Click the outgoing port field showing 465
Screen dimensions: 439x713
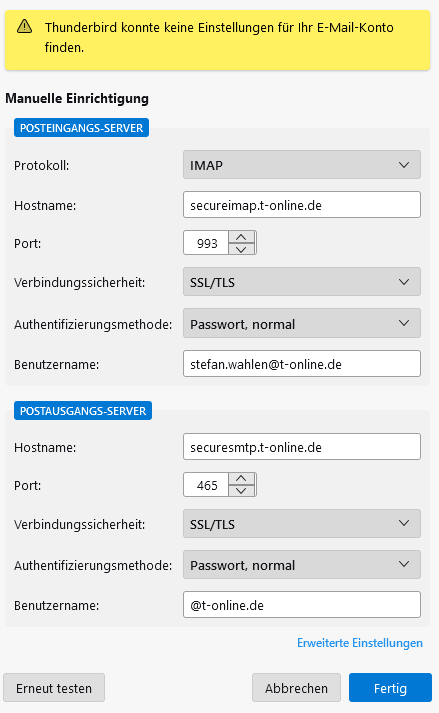pos(207,485)
